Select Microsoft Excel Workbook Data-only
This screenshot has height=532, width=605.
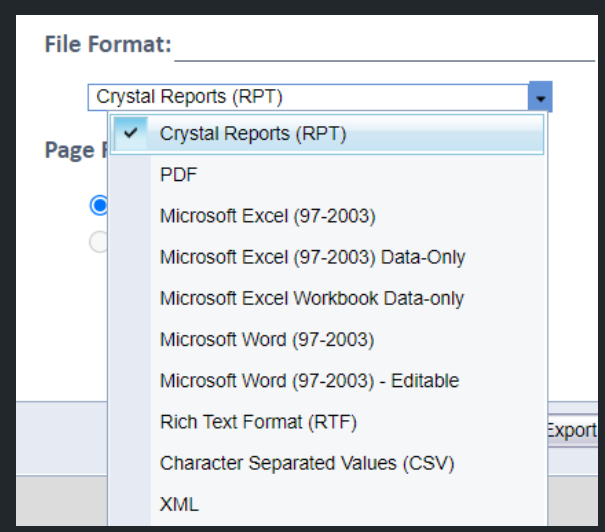point(327,299)
